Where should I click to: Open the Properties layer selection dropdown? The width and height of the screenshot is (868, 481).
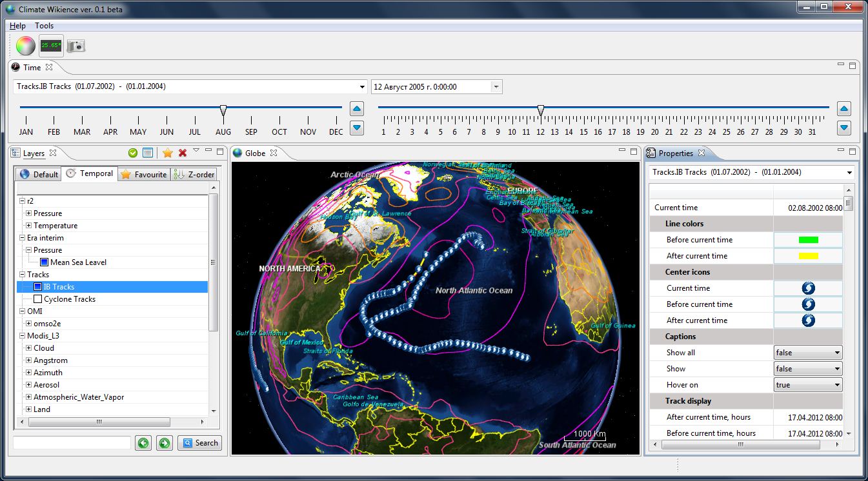849,173
